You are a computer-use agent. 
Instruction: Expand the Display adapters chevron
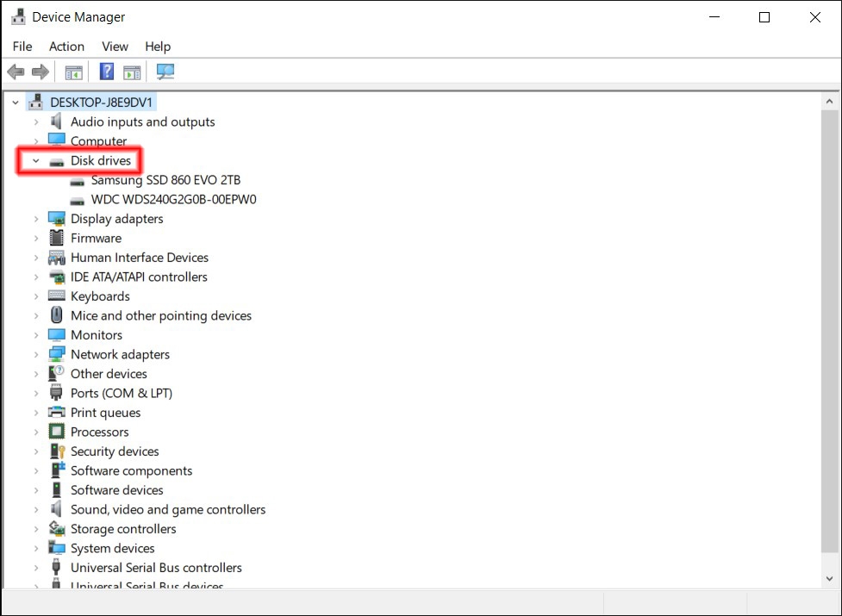pyautogui.click(x=36, y=219)
